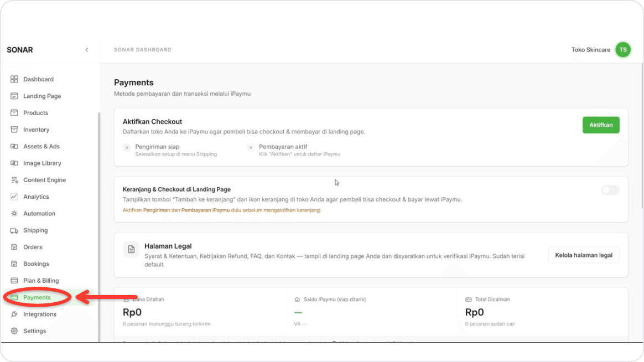Click the Saldo iPaymu house icon
Screen dimensions: 644x362
pyautogui.click(x=297, y=299)
